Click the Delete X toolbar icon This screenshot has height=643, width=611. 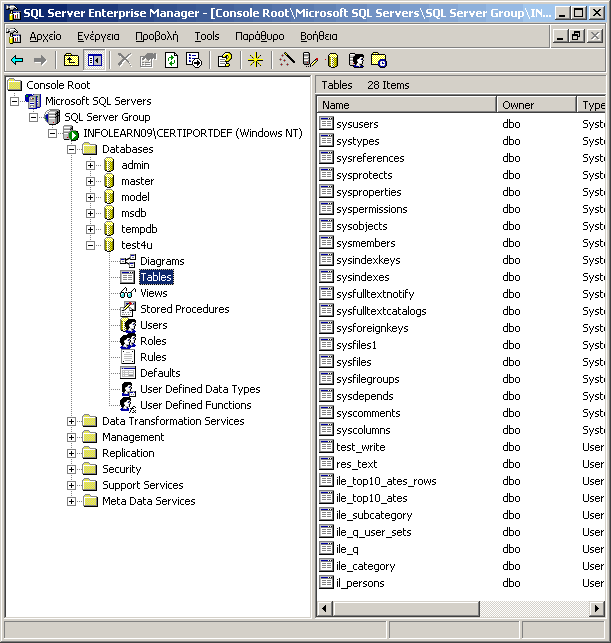click(x=124, y=60)
